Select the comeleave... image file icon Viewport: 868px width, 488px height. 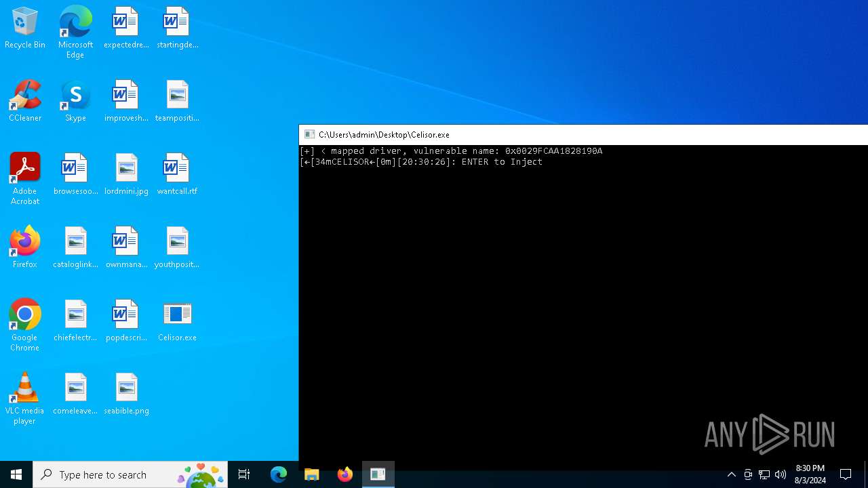75,394
